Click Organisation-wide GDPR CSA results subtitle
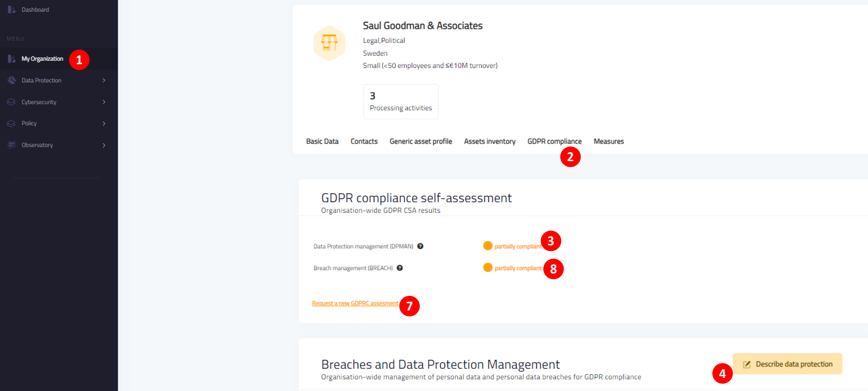 [380, 211]
